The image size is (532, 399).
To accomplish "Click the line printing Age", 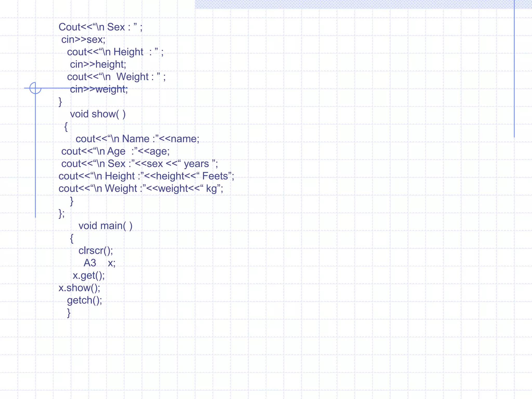I will (x=115, y=151).
